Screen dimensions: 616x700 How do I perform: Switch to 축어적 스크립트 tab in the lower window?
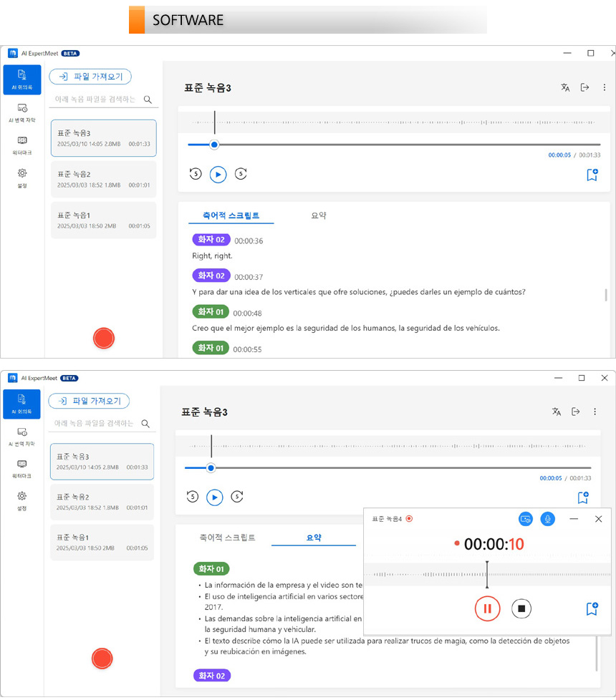(227, 538)
